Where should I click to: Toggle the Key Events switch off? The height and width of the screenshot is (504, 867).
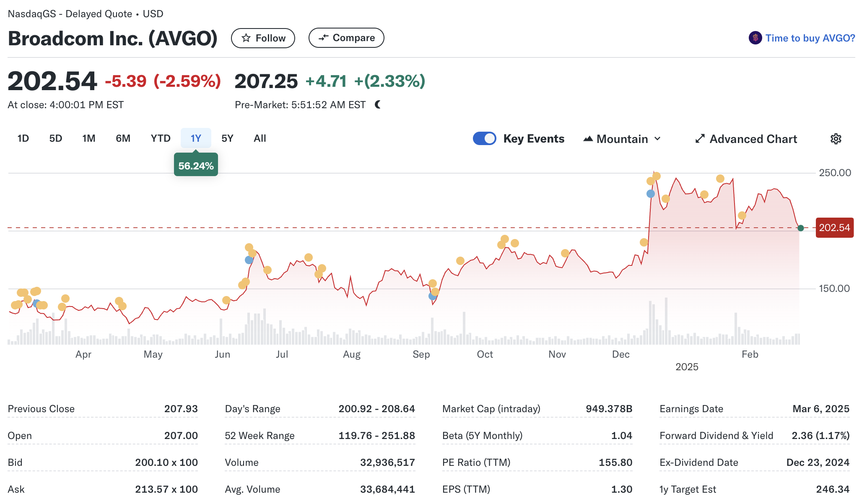point(484,139)
